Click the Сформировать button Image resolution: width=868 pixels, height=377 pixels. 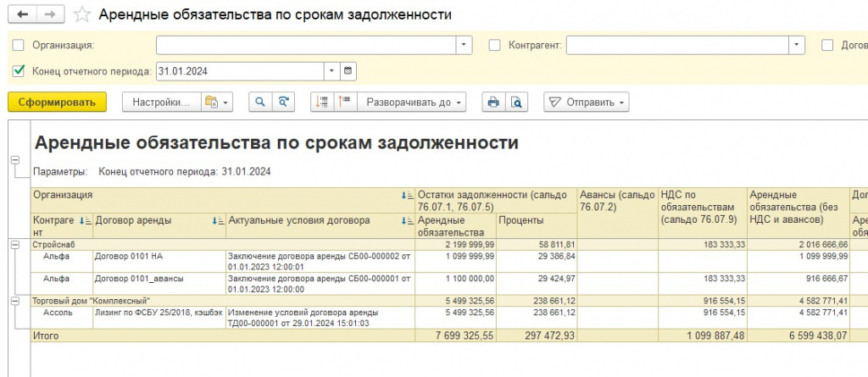tap(57, 102)
